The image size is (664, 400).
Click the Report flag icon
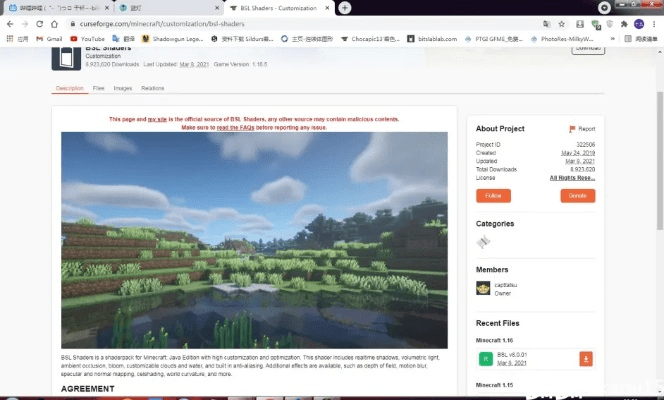coord(572,129)
